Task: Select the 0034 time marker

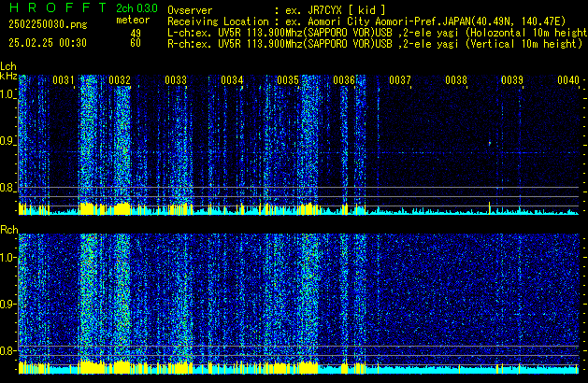Action: tap(232, 80)
